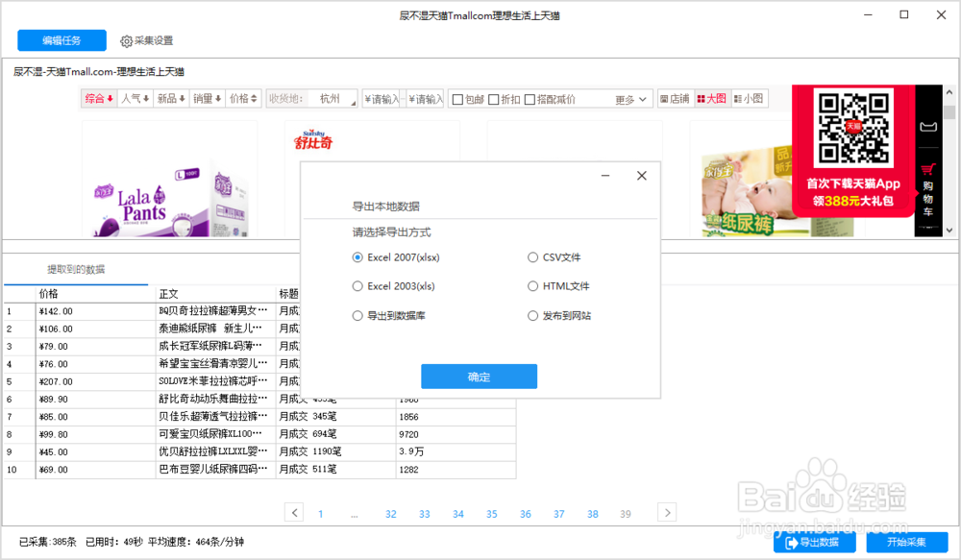Click the 价格 column header

tap(95, 294)
